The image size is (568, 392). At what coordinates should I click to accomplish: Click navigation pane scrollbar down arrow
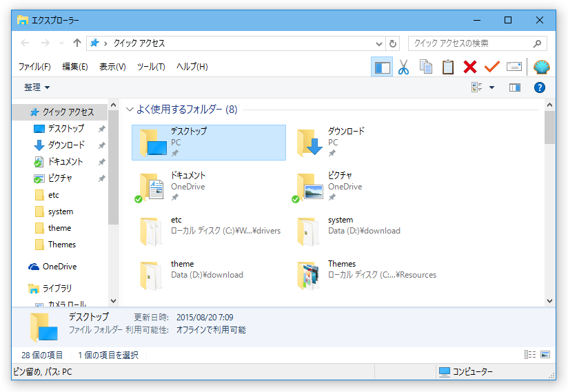pos(113,301)
